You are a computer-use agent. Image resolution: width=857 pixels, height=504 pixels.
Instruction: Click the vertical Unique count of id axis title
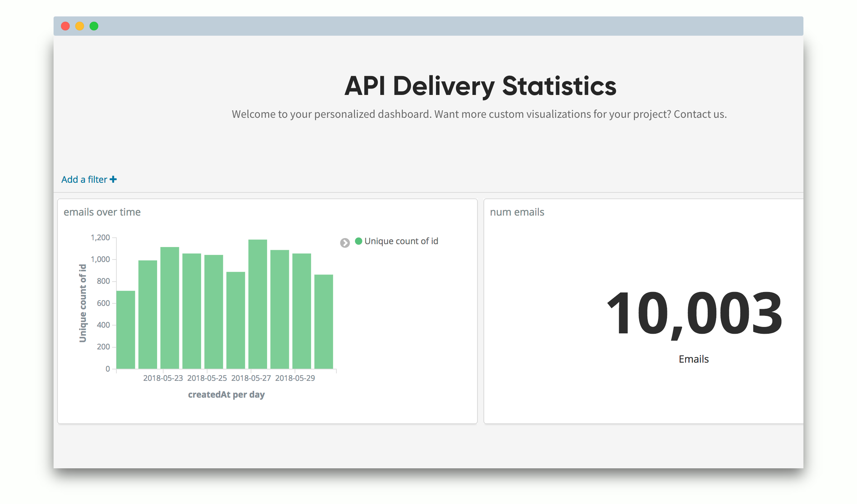(83, 303)
